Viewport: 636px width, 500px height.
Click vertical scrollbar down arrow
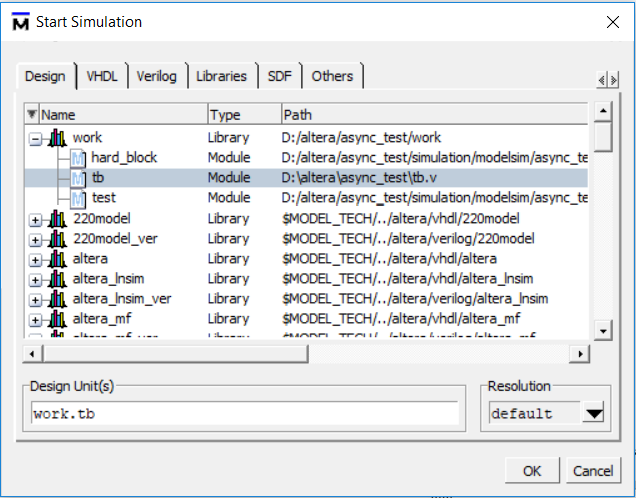click(x=603, y=331)
